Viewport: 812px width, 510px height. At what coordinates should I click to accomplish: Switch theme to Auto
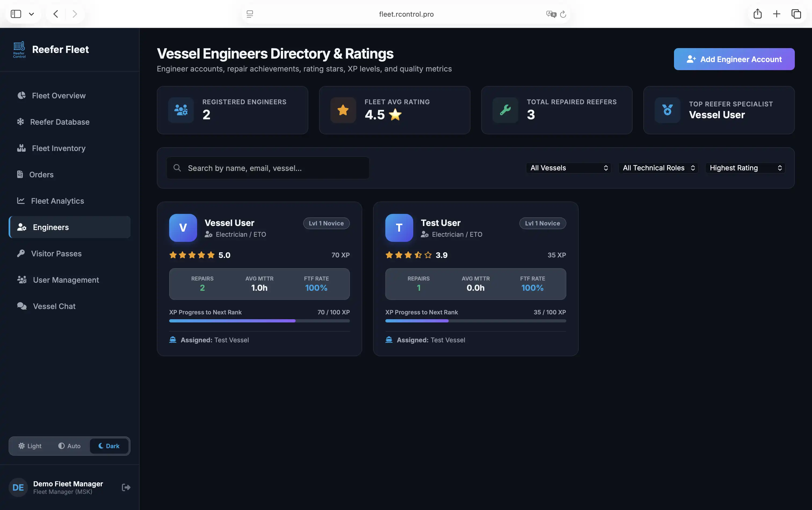click(70, 446)
